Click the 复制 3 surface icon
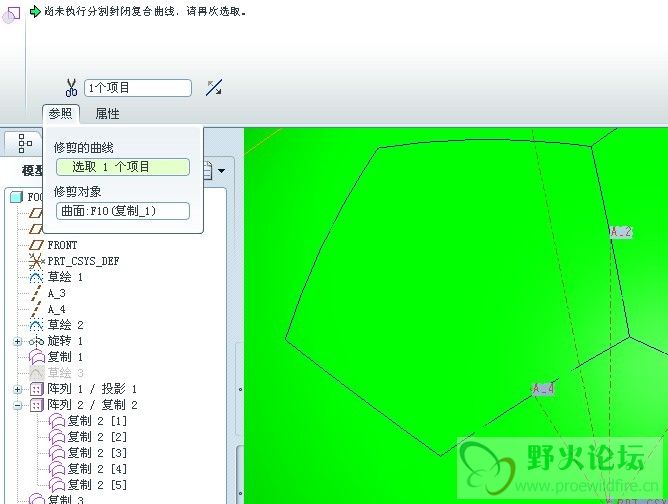This screenshot has width=668, height=504. [x=37, y=499]
